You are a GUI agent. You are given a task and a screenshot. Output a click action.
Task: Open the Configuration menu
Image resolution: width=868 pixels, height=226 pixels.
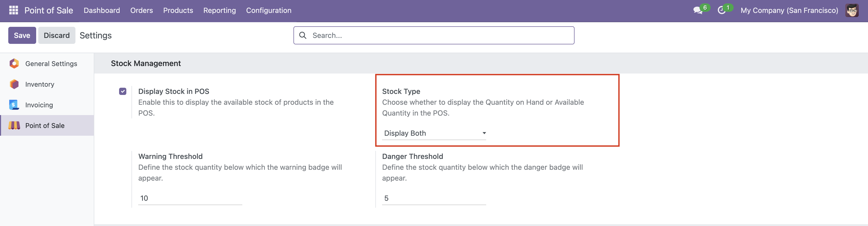point(269,10)
